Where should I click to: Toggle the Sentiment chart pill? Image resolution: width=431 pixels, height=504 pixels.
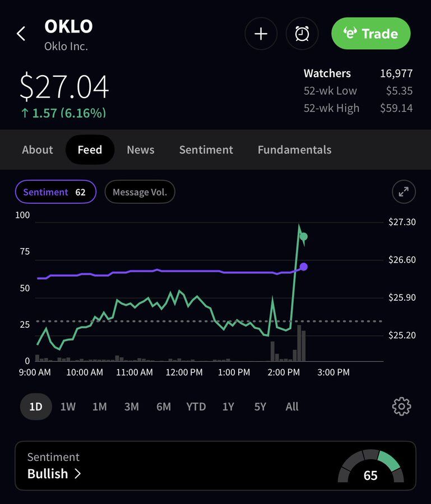point(55,192)
